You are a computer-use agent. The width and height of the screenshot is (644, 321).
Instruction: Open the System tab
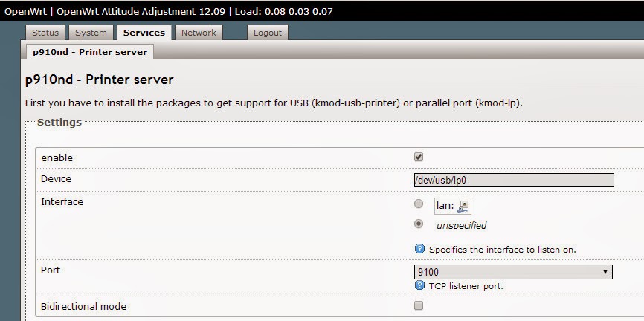pyautogui.click(x=91, y=33)
